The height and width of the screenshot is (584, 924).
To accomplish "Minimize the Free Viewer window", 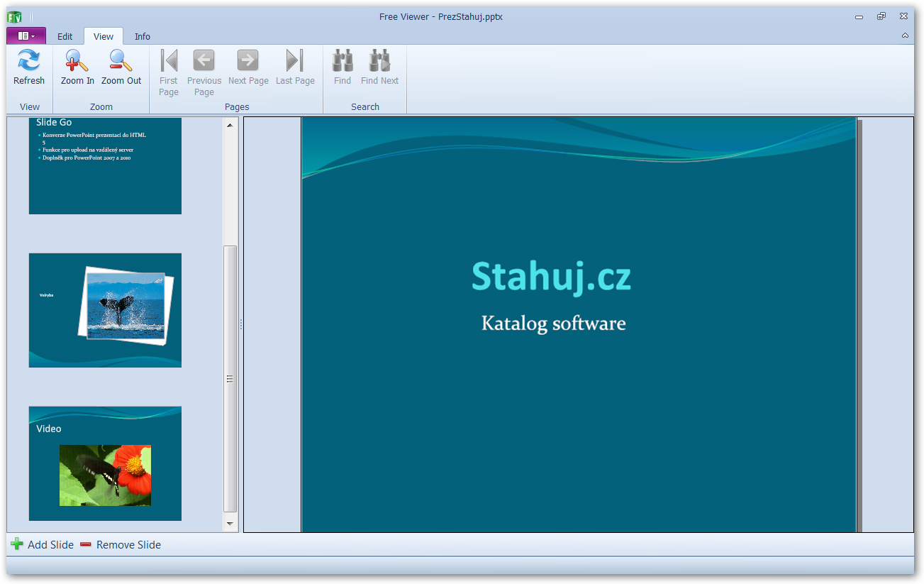I will (x=859, y=16).
